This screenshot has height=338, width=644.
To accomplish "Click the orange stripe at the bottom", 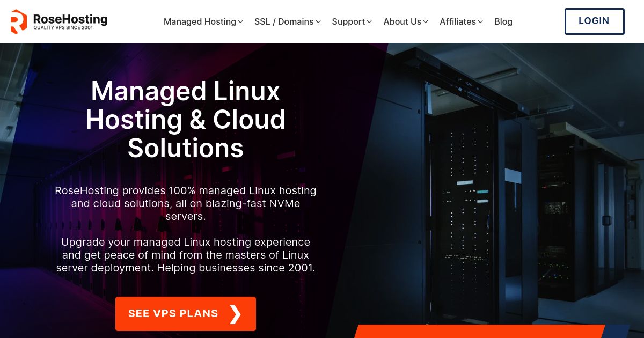I will (x=478, y=332).
